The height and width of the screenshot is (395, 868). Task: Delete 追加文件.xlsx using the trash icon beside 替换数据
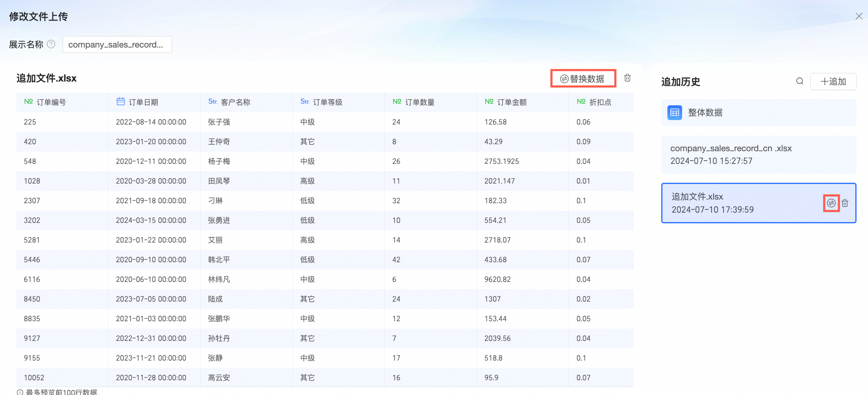tap(627, 78)
